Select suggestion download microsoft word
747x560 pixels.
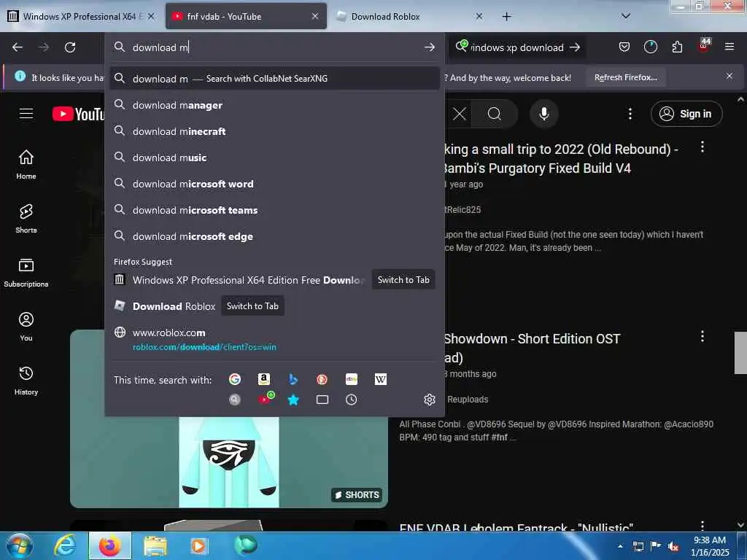coord(274,183)
